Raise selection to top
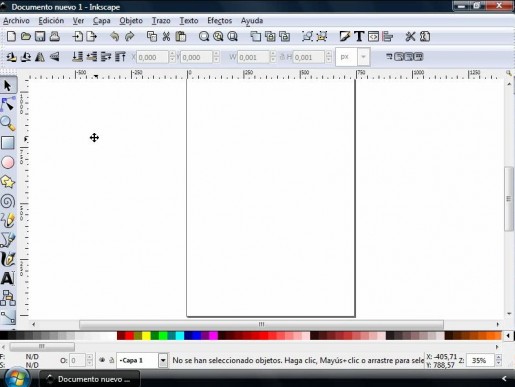This screenshot has width=515, height=387. click(x=120, y=57)
